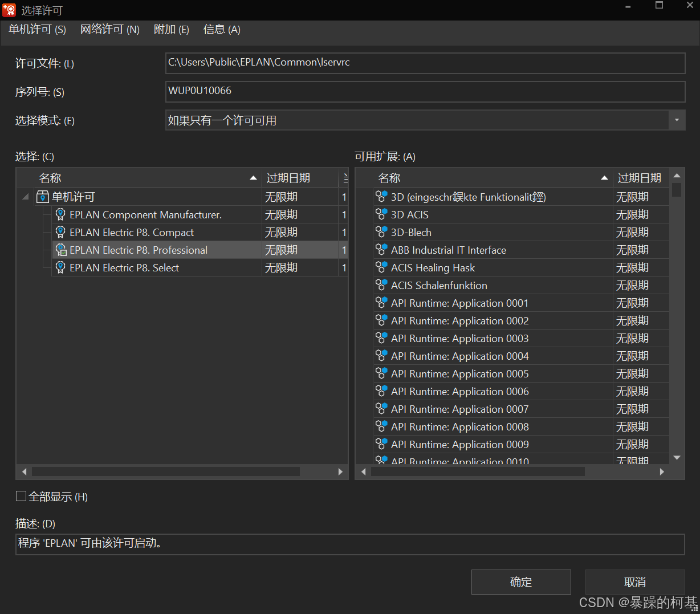700x614 pixels.
Task: Click icon of ACIS Schalenfunktion row
Action: tap(381, 285)
